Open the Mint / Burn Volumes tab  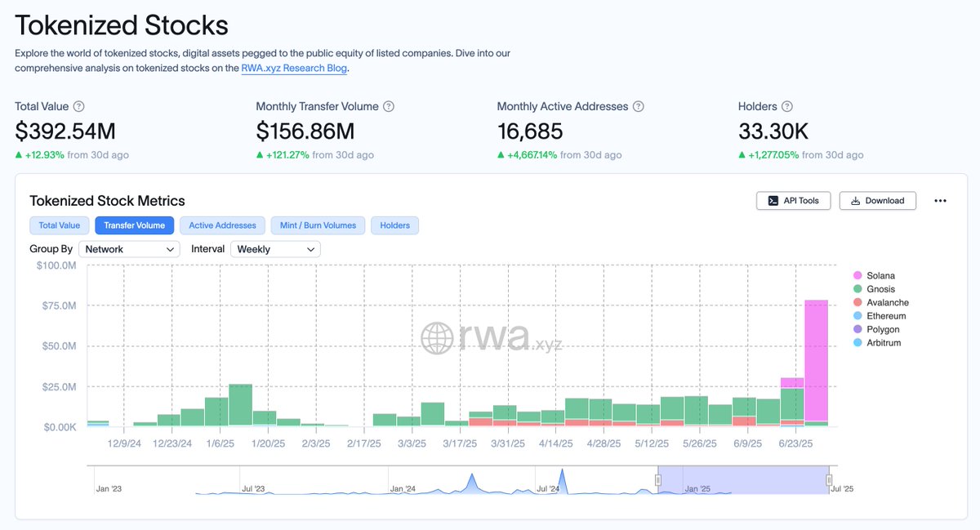318,225
